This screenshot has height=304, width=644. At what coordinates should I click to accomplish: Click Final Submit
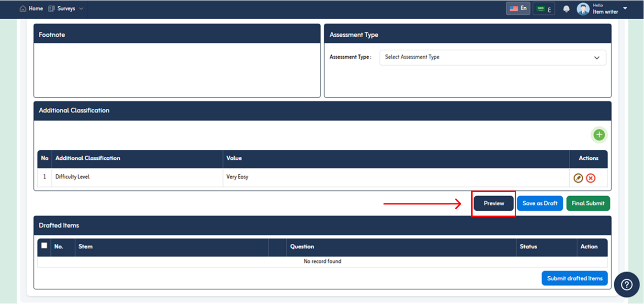[588, 203]
